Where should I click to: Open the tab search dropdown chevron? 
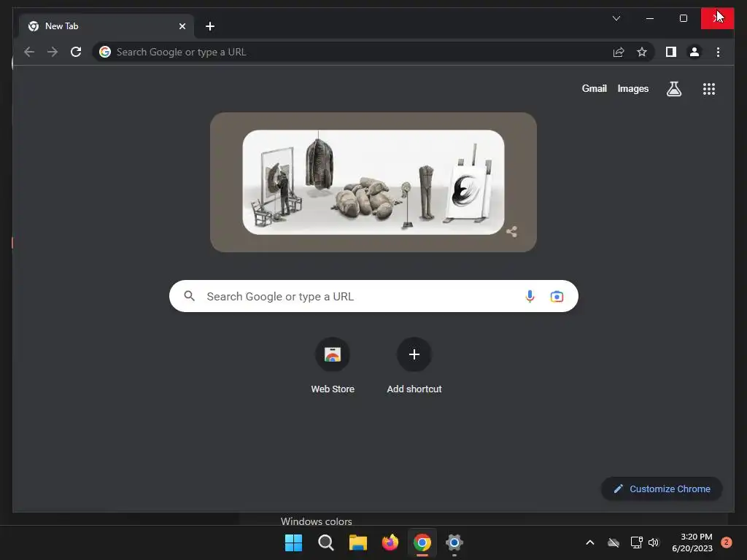point(616,18)
